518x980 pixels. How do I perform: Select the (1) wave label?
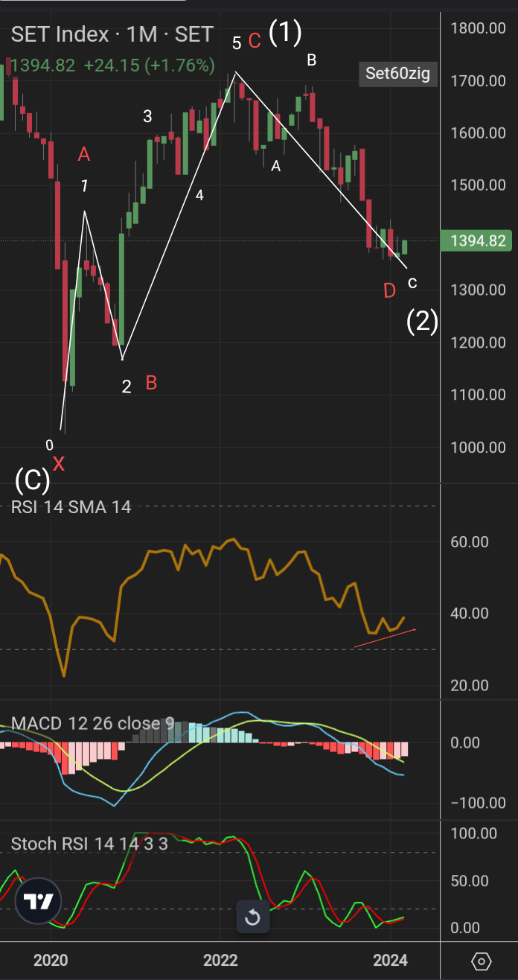[x=285, y=32]
